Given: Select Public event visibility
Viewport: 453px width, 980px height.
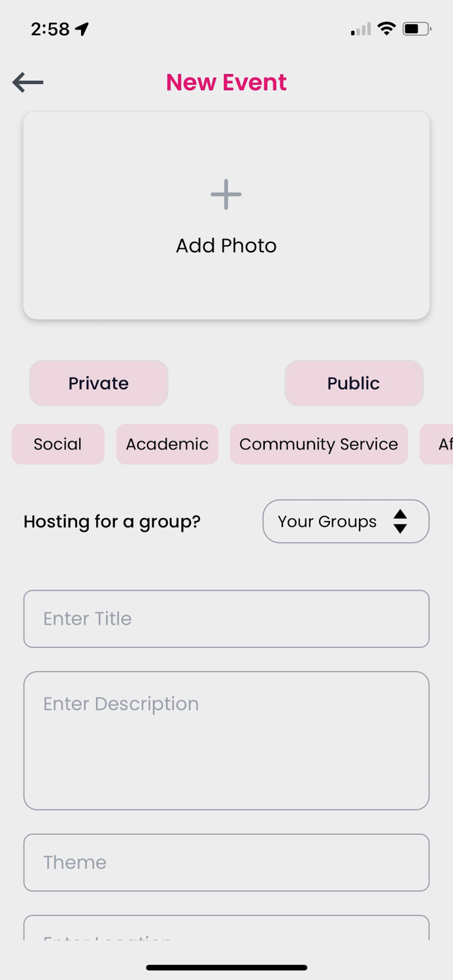Looking at the screenshot, I should tap(354, 383).
